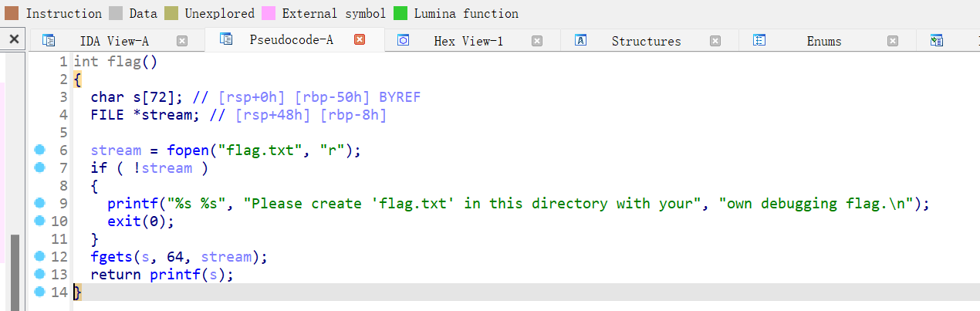Click the Instruction color legend swatch
This screenshot has width=980, height=311.
tap(13, 13)
